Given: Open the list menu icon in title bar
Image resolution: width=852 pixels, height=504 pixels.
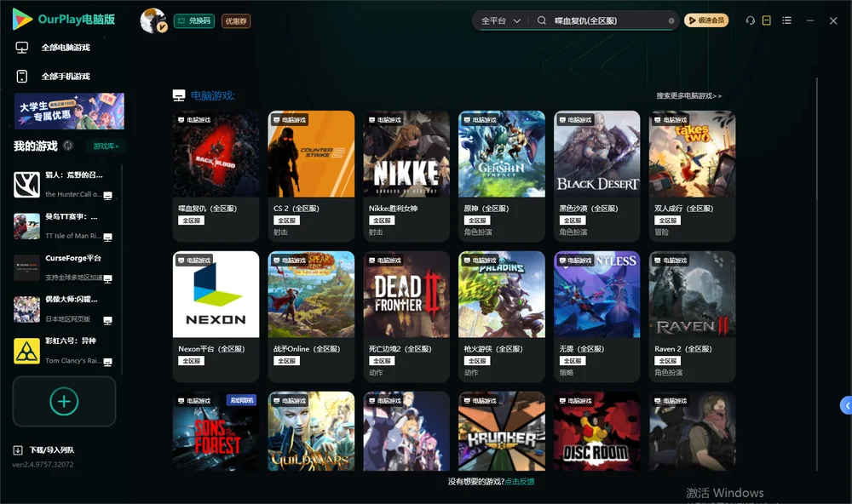Looking at the screenshot, I should 786,20.
